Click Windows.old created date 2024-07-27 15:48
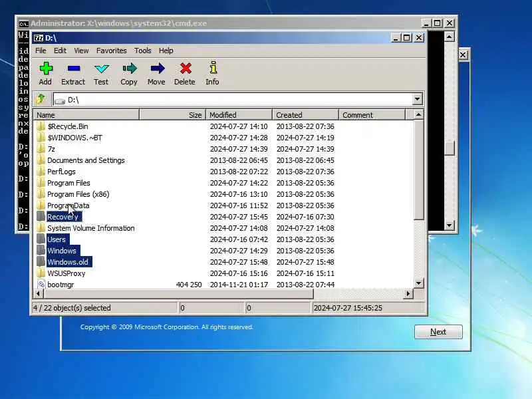This screenshot has width=532, height=399. (305, 262)
